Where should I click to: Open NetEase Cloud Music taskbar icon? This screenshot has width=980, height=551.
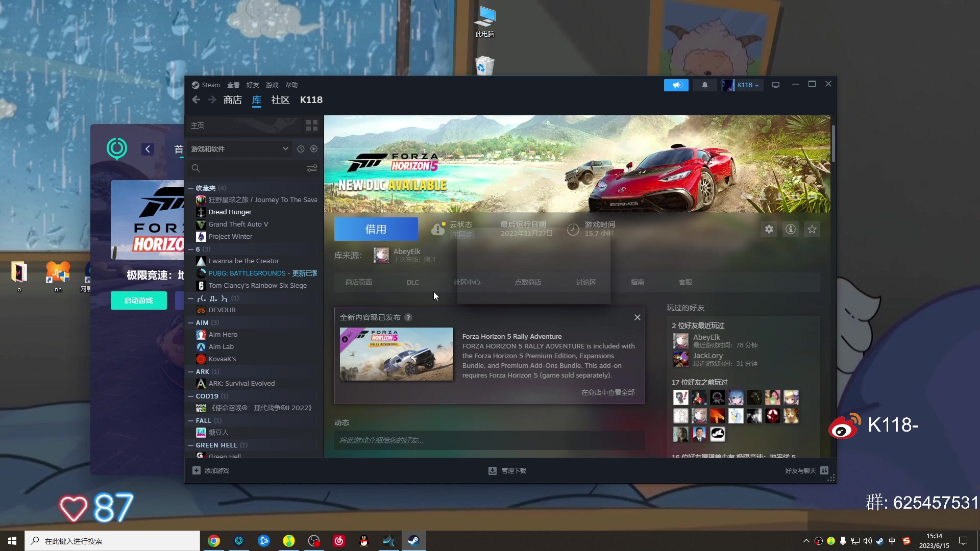(x=339, y=541)
